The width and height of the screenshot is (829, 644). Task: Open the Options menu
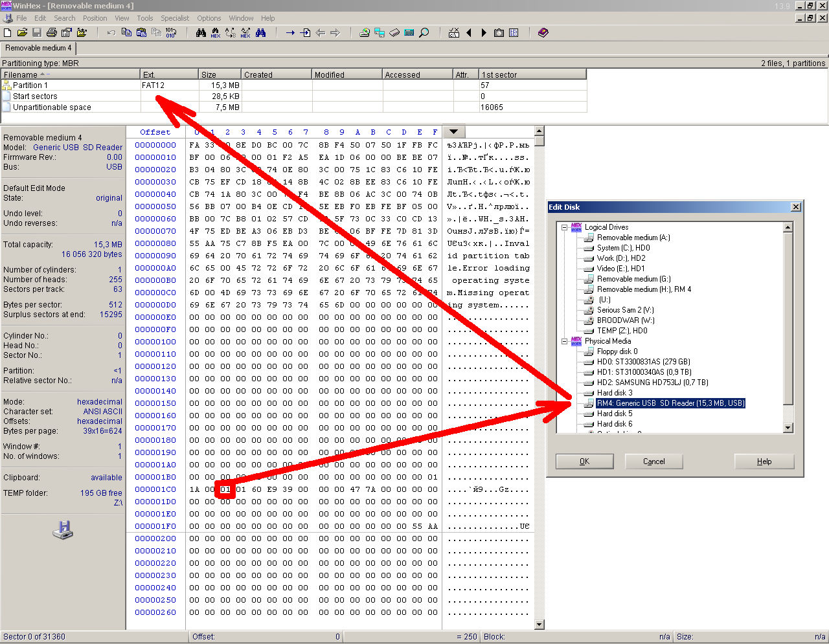tap(209, 18)
